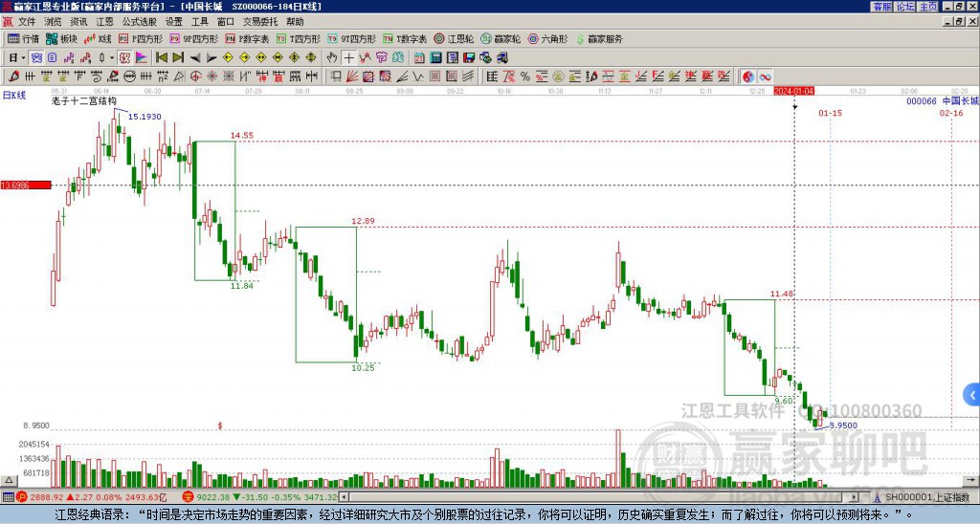Click the infinity loop icon

pos(765,76)
